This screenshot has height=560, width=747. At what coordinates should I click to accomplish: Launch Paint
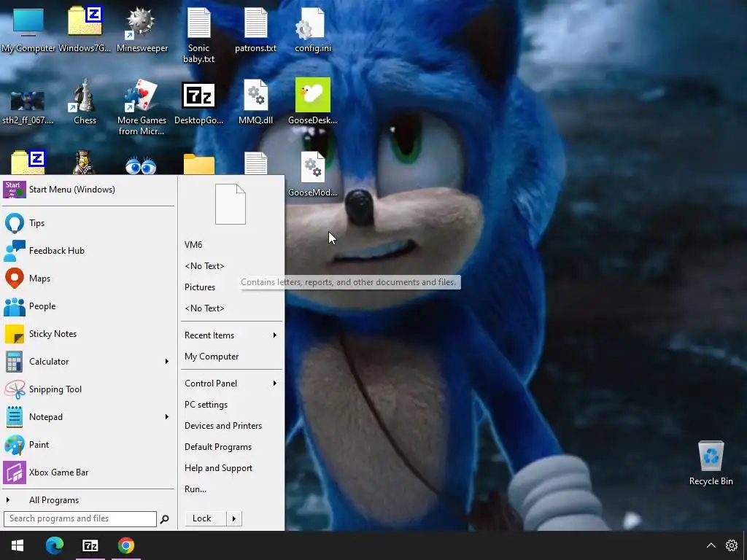pyautogui.click(x=88, y=444)
